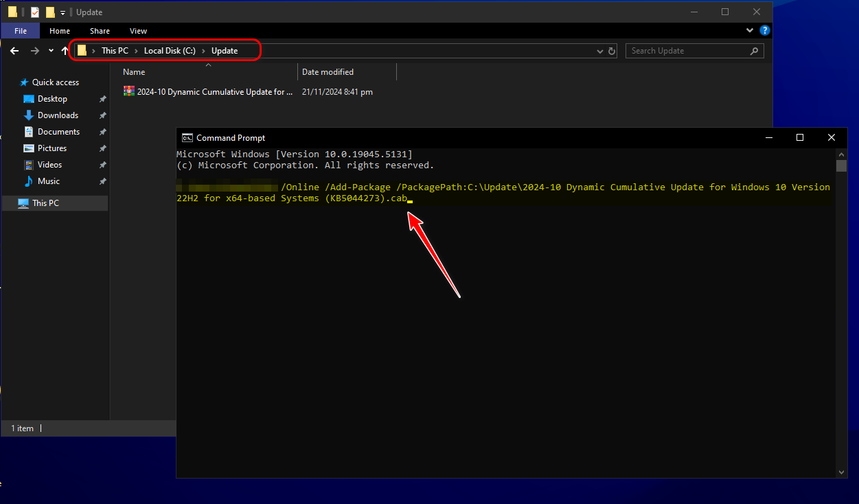Screen dimensions: 859x504
Task: Open Explorer help question mark icon
Action: pyautogui.click(x=764, y=31)
